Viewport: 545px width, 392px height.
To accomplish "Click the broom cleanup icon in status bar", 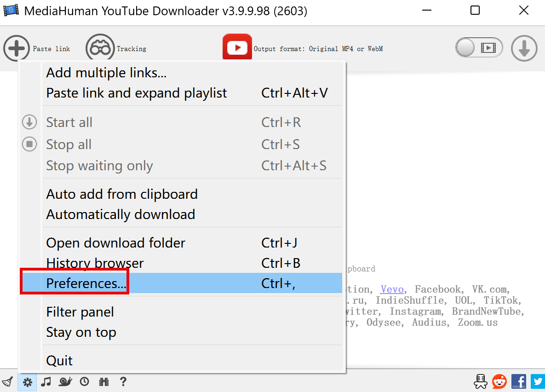I will tap(7, 381).
